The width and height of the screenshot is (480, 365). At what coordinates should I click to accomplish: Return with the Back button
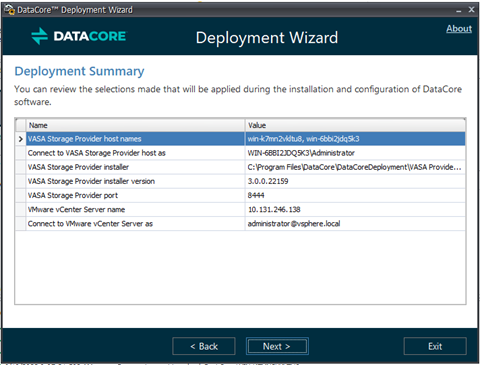click(204, 346)
